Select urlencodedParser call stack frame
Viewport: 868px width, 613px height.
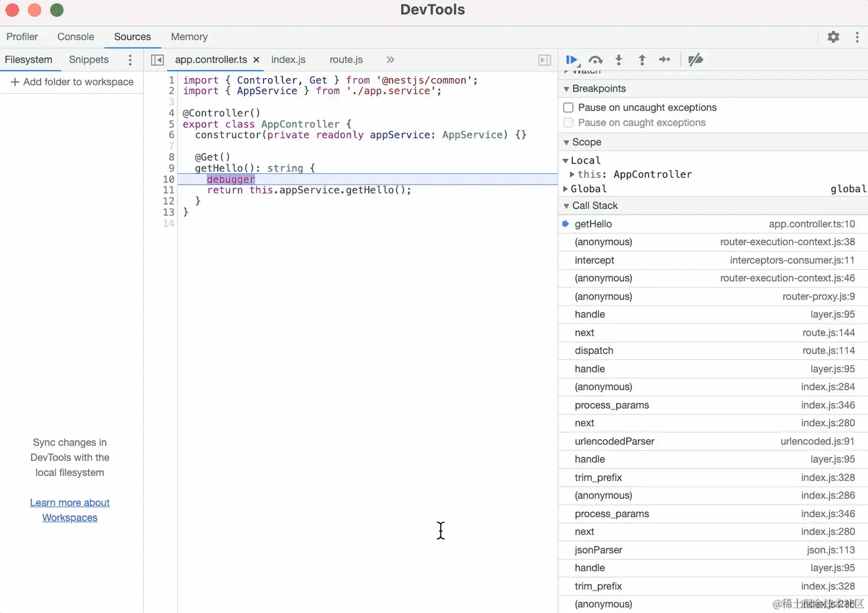pos(713,441)
